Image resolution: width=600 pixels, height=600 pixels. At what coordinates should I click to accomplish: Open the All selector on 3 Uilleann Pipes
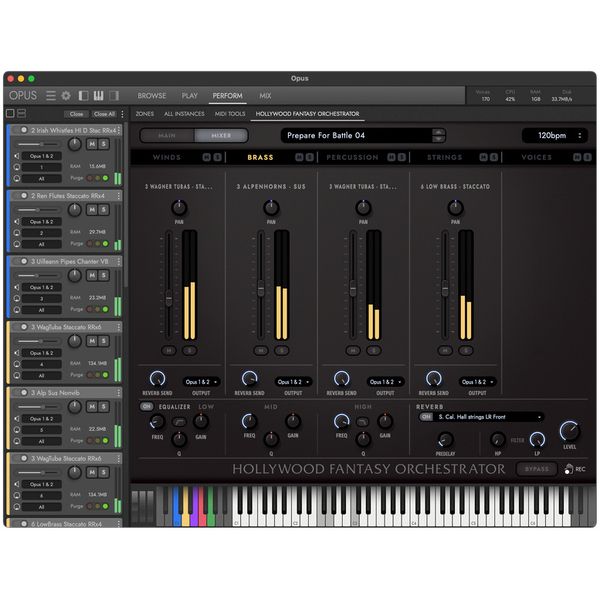[41, 310]
